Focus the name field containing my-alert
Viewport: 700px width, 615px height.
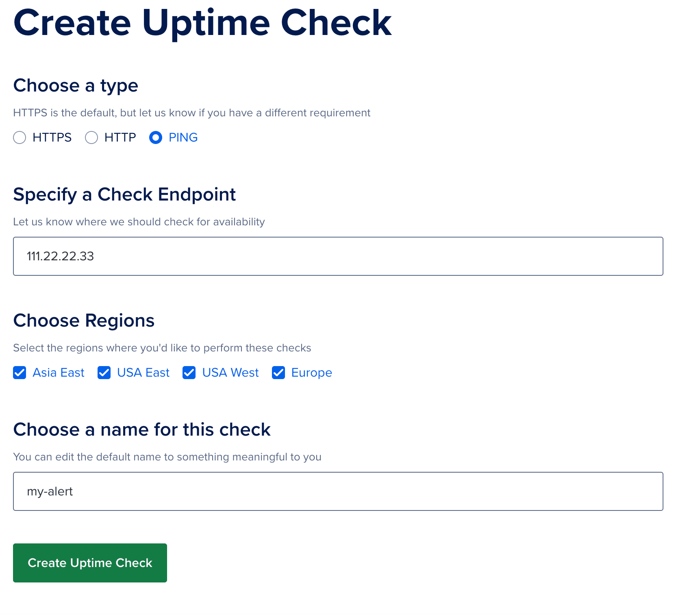pyautogui.click(x=338, y=491)
